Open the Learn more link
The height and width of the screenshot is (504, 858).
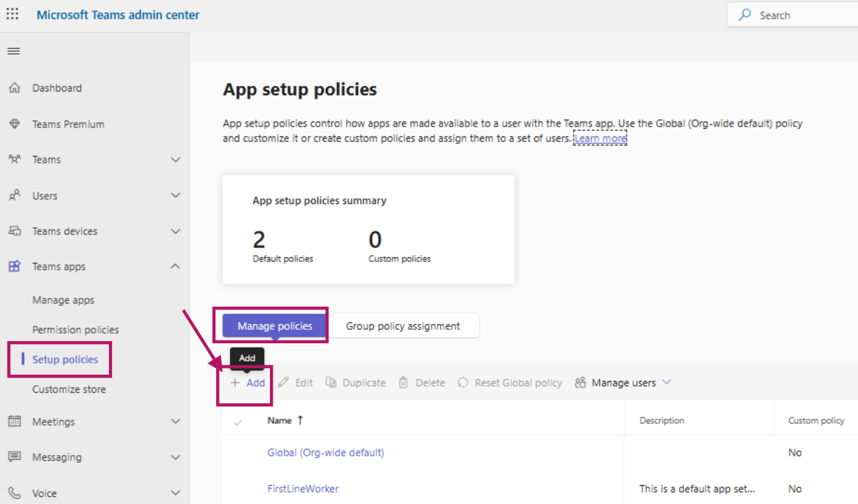pos(601,138)
